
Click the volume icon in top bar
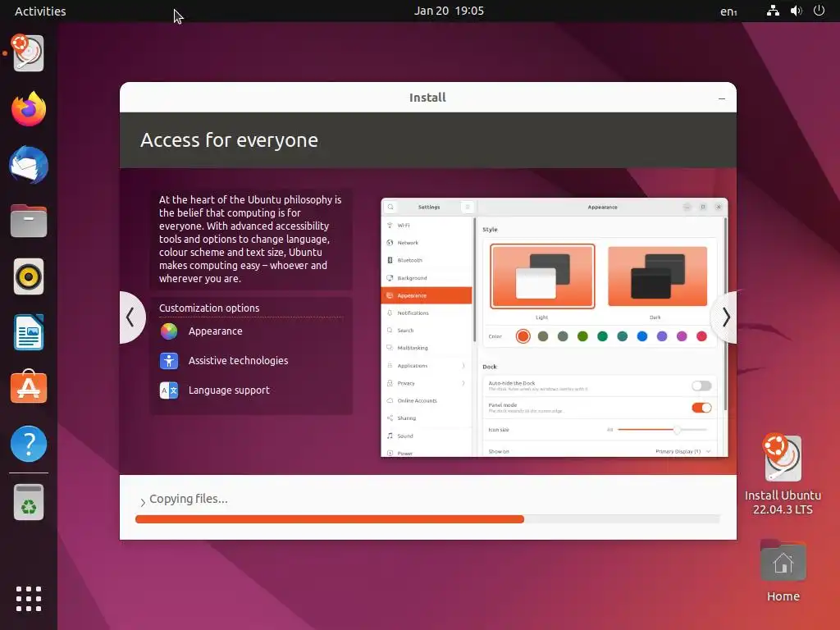click(796, 11)
